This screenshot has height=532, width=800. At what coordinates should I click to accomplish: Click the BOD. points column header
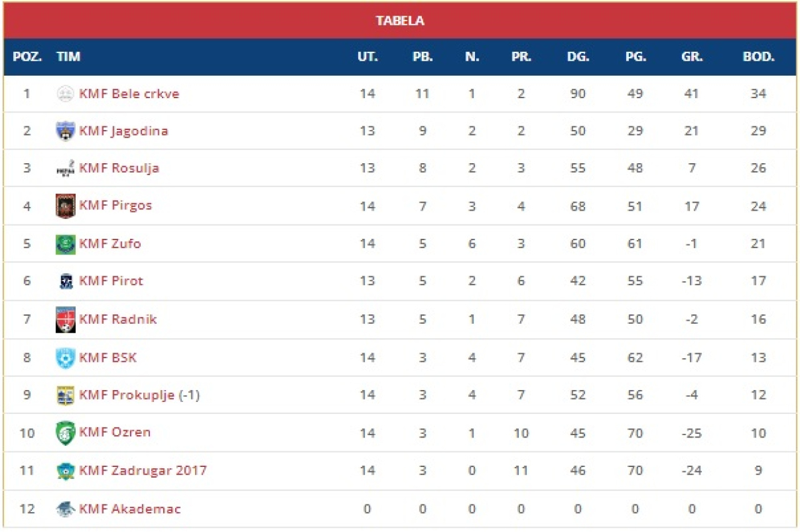coord(758,57)
